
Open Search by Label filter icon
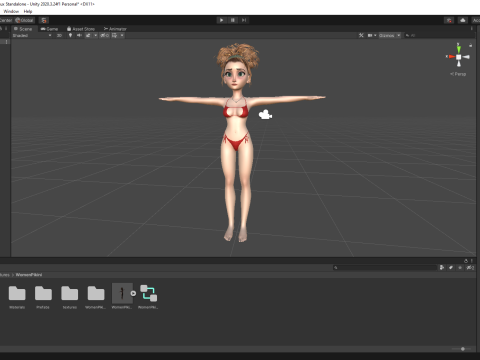[x=451, y=267]
